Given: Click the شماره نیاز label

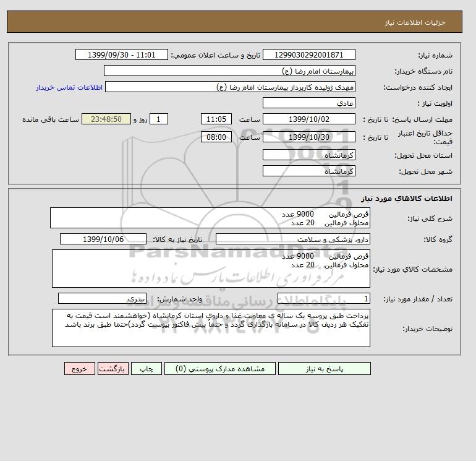Looking at the screenshot, I should click(435, 55).
